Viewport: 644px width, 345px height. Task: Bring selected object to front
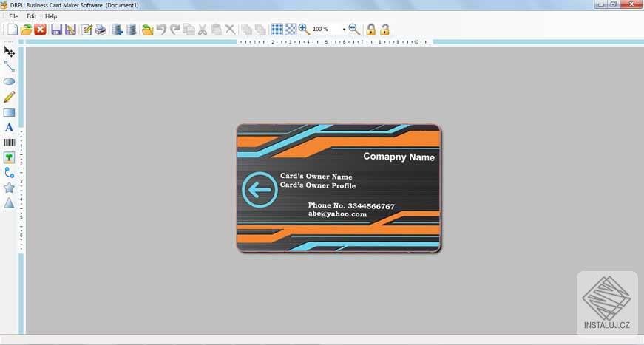point(246,30)
